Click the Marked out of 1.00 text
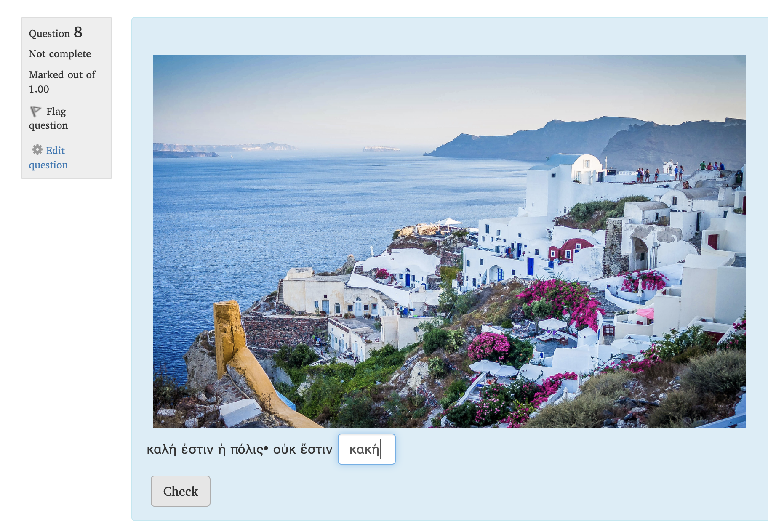The width and height of the screenshot is (768, 532). [x=62, y=82]
